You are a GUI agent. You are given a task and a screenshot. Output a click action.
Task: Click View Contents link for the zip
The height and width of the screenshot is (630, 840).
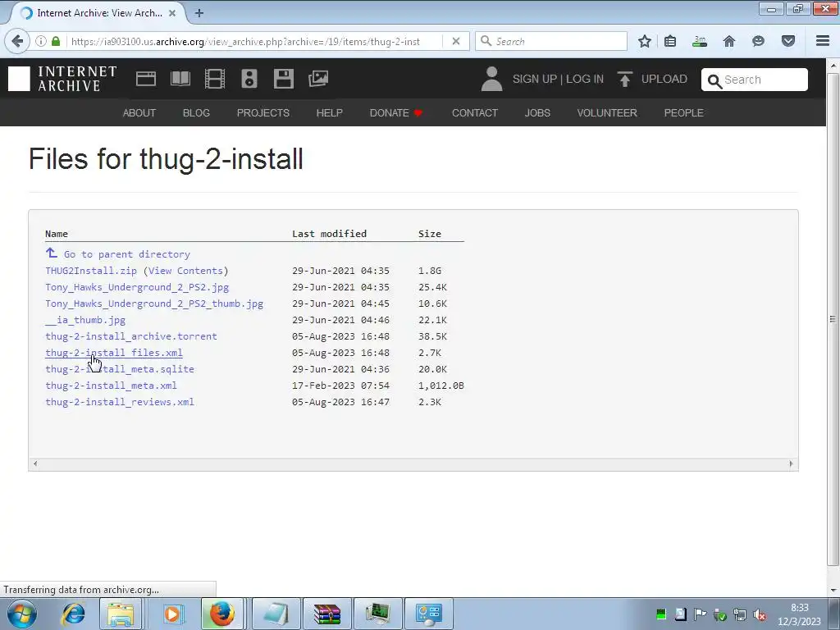(x=185, y=271)
